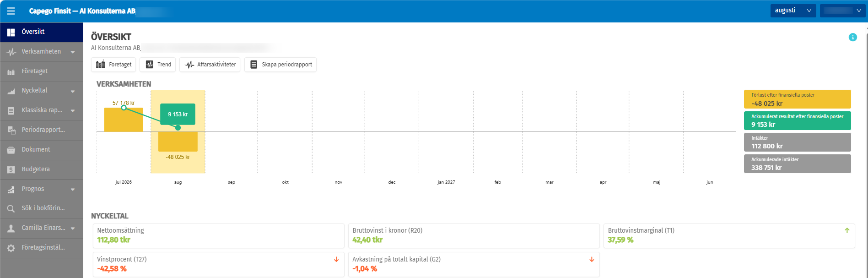Open Dokument from the sidebar
This screenshot has width=868, height=278.
(42, 150)
